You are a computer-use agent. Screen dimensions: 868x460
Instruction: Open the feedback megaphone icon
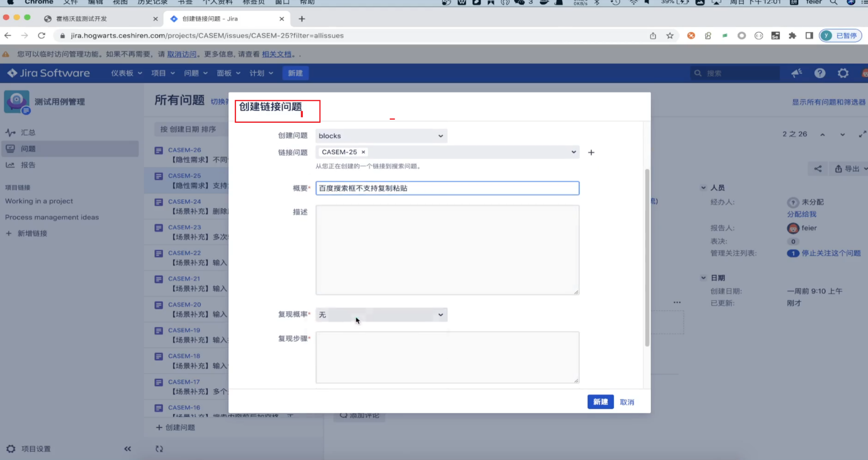point(797,73)
